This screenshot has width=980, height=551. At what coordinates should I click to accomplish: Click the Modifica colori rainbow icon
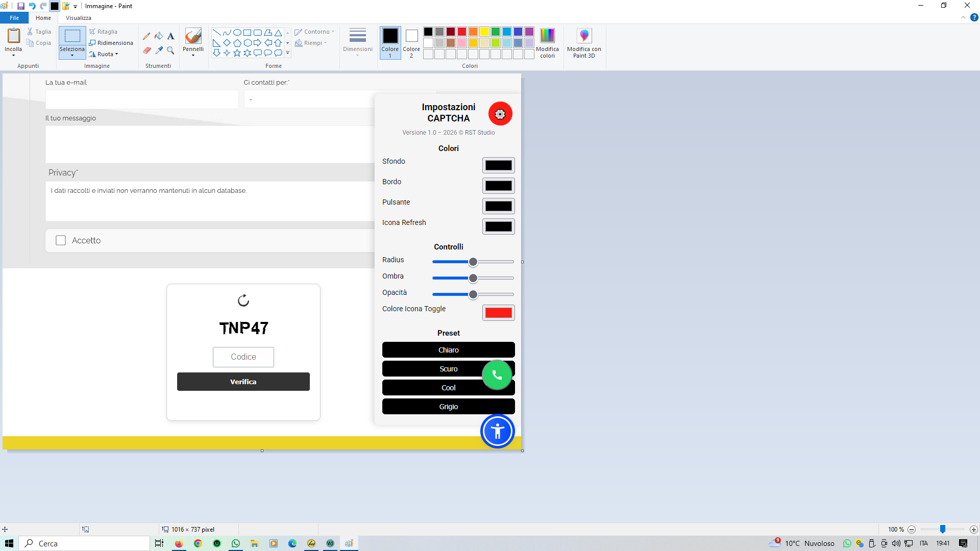[547, 36]
